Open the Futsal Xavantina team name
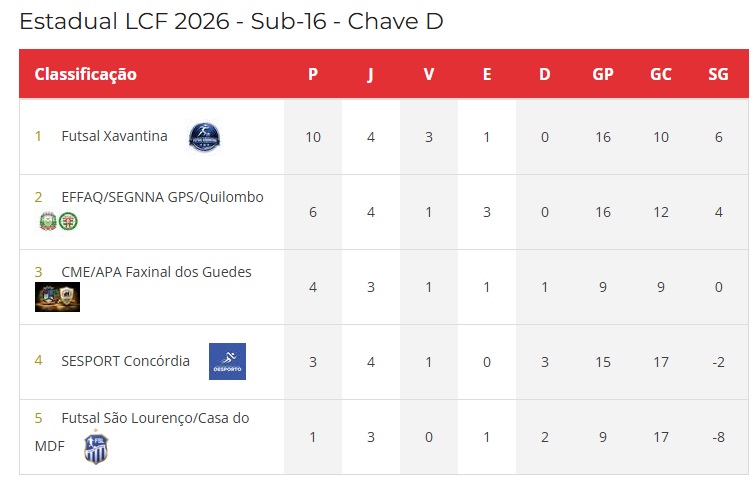The width and height of the screenshot is (753, 488). pos(114,136)
